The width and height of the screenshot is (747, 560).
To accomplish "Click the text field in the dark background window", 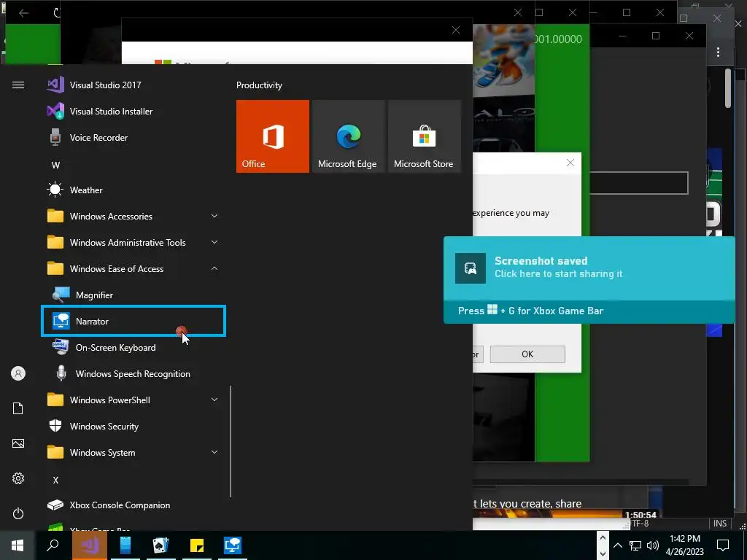I will tap(638, 183).
